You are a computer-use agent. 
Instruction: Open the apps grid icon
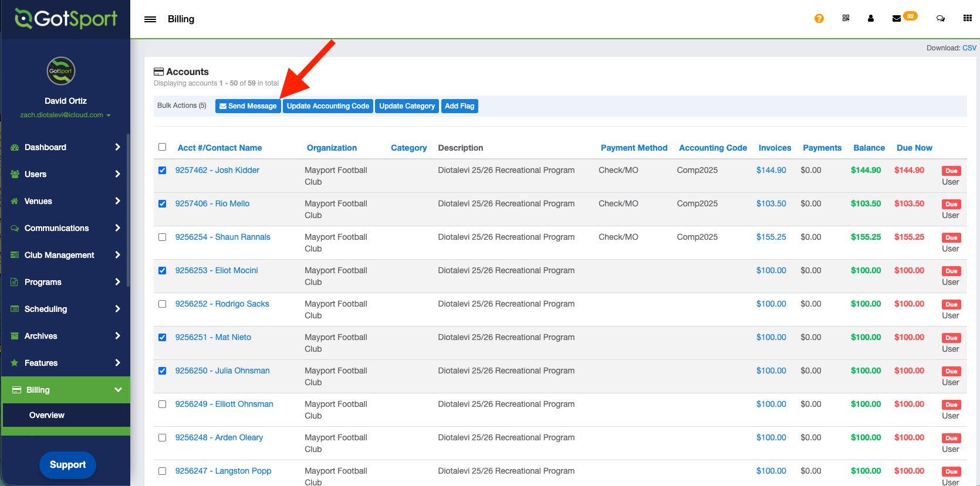967,18
